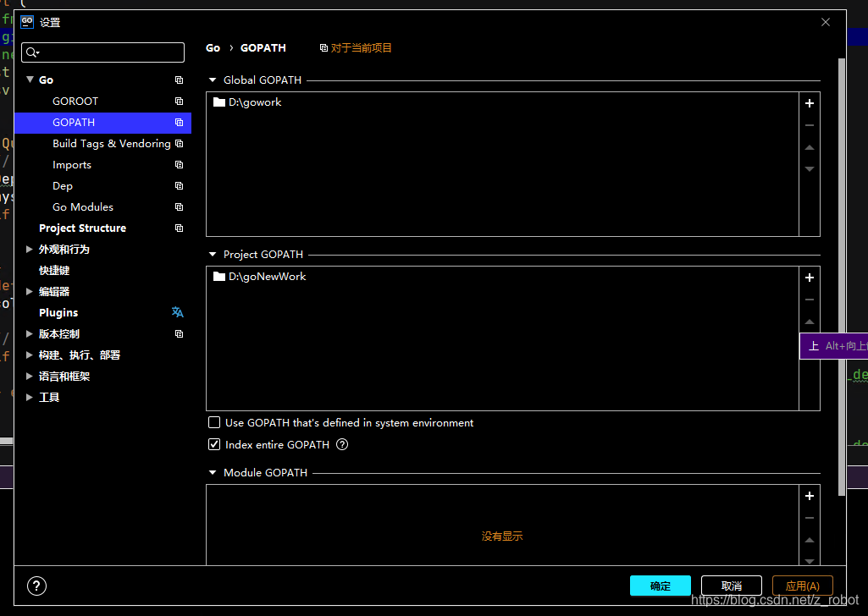Expand the 编辑器 section
This screenshot has height=616, width=868.
[30, 291]
